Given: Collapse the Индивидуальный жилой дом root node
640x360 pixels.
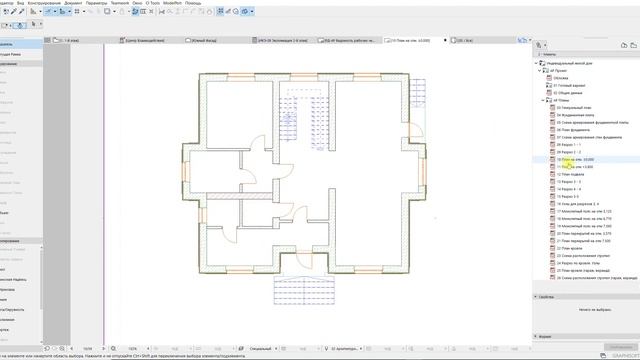Looking at the screenshot, I should [x=536, y=63].
